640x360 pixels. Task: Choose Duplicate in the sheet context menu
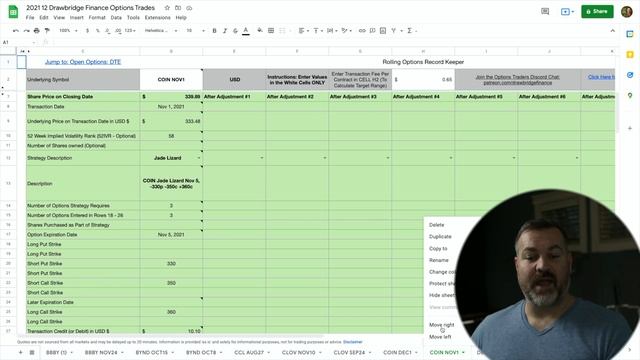click(x=440, y=237)
